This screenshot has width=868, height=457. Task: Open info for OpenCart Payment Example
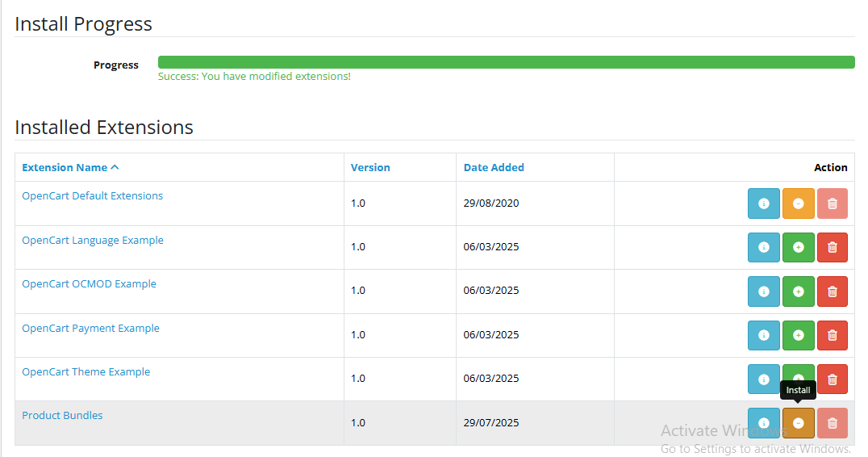coord(764,335)
